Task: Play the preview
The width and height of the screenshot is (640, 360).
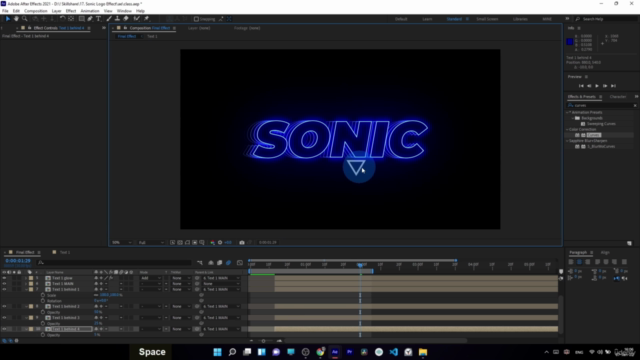Action: (597, 86)
